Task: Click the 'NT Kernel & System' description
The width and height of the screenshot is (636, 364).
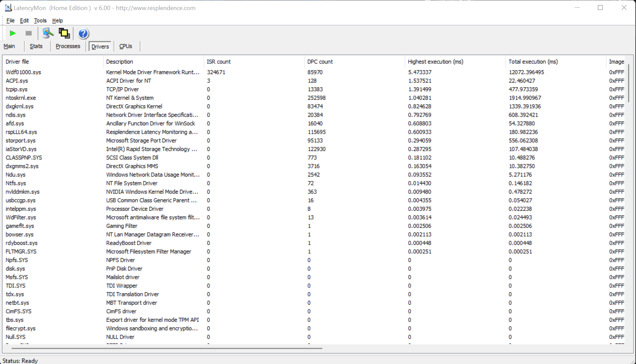Action: (130, 98)
